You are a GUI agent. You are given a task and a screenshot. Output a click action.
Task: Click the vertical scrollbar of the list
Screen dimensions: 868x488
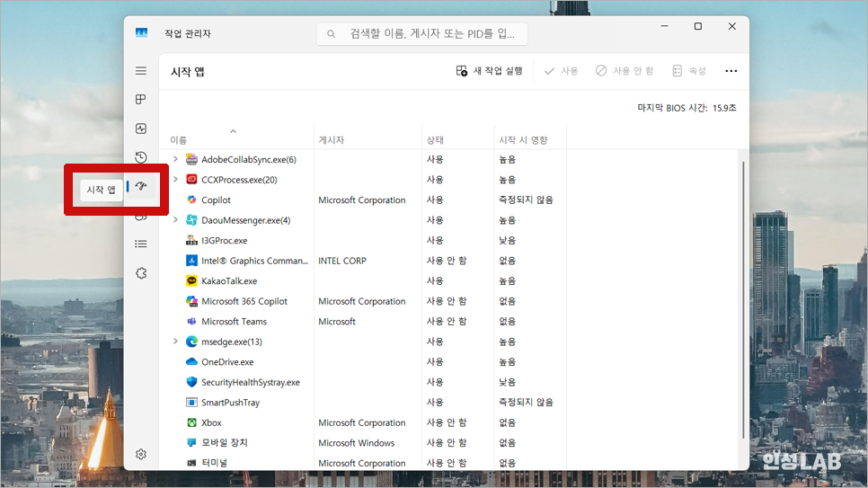(x=742, y=299)
